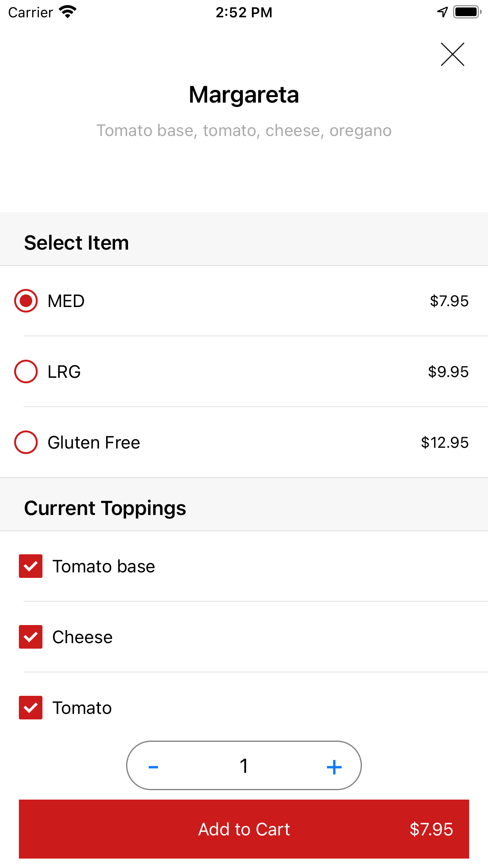Choose the LRG size option

pyautogui.click(x=26, y=371)
